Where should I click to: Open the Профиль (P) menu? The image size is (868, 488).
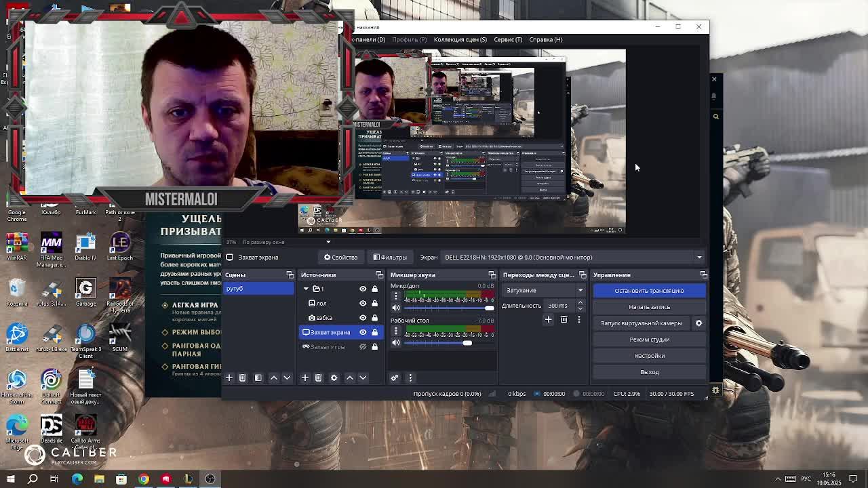(410, 39)
